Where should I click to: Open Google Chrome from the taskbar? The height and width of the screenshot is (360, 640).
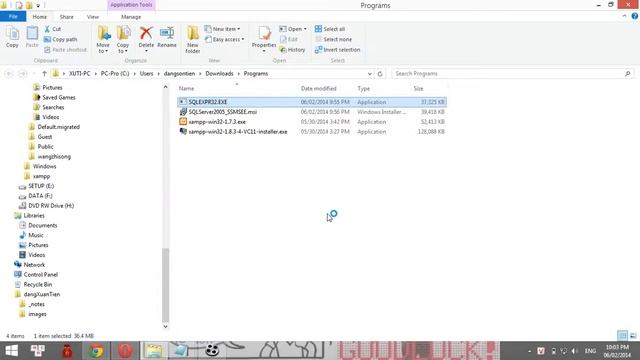pyautogui.click(x=96, y=351)
